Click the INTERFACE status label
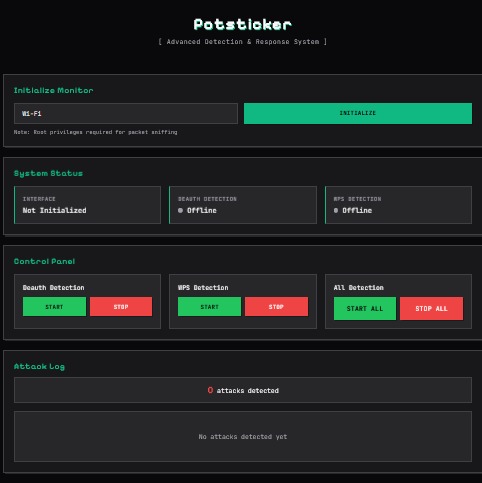 coord(39,199)
